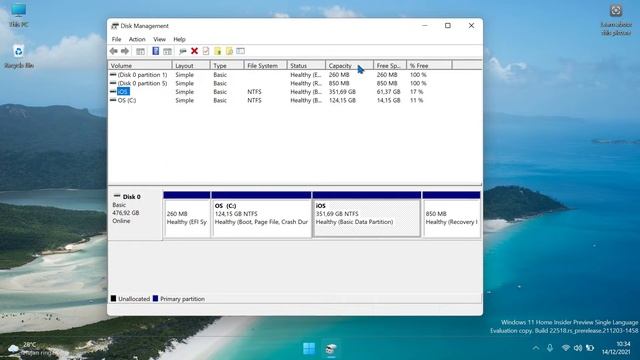Click the Disk Management title bar icon

(115, 26)
